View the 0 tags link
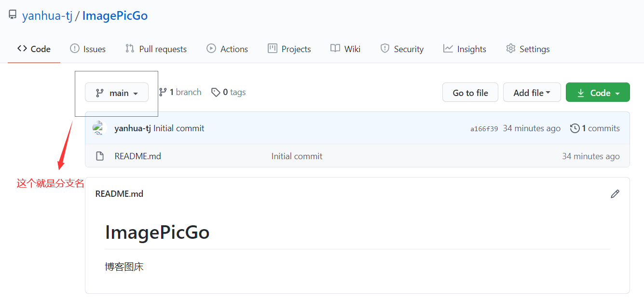Viewport: 644px width, 301px height. [x=229, y=92]
